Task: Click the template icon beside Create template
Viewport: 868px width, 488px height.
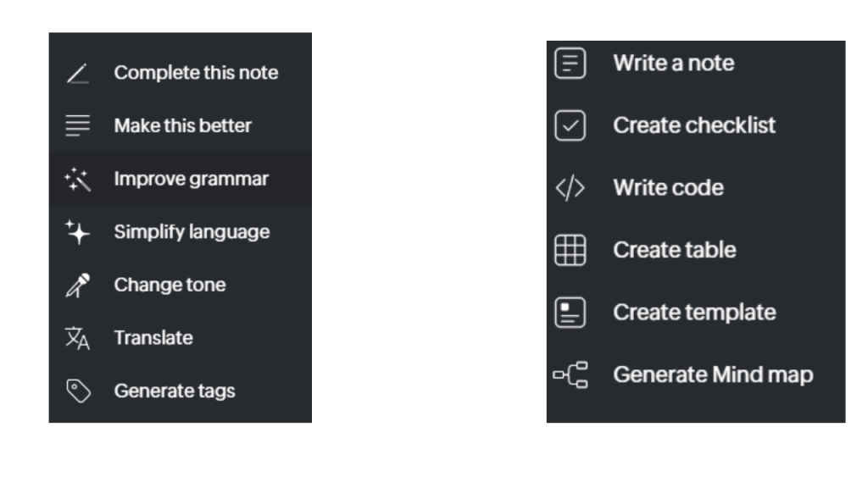Action: 570,313
